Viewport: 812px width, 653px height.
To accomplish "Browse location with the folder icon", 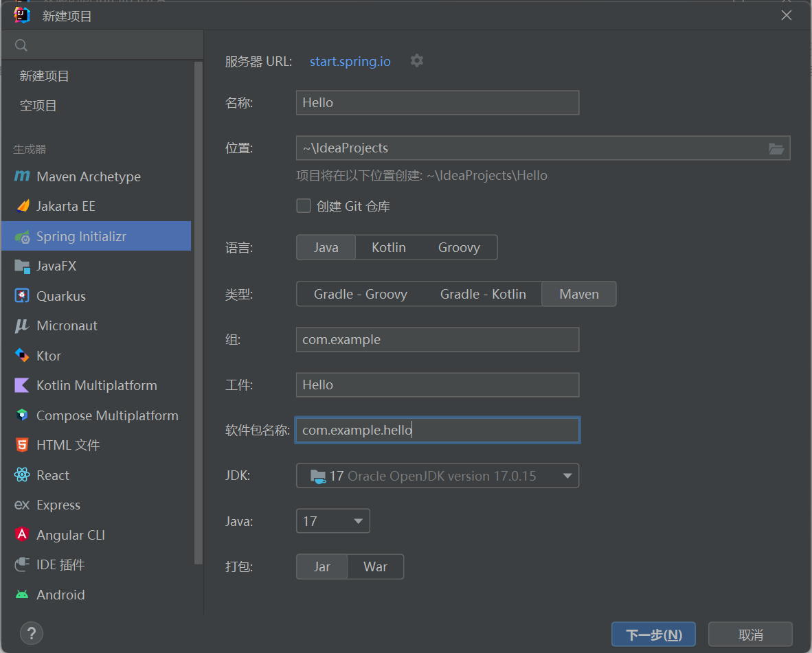I will pos(776,149).
